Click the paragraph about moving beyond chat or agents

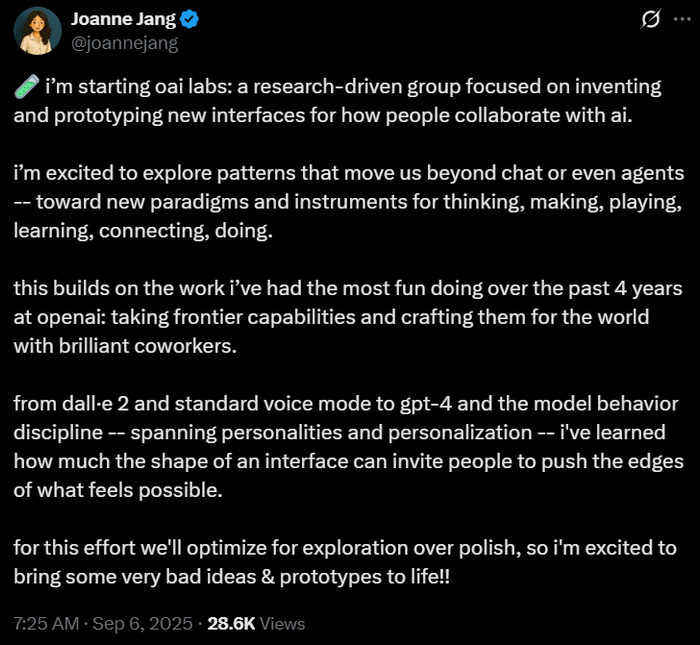point(349,202)
